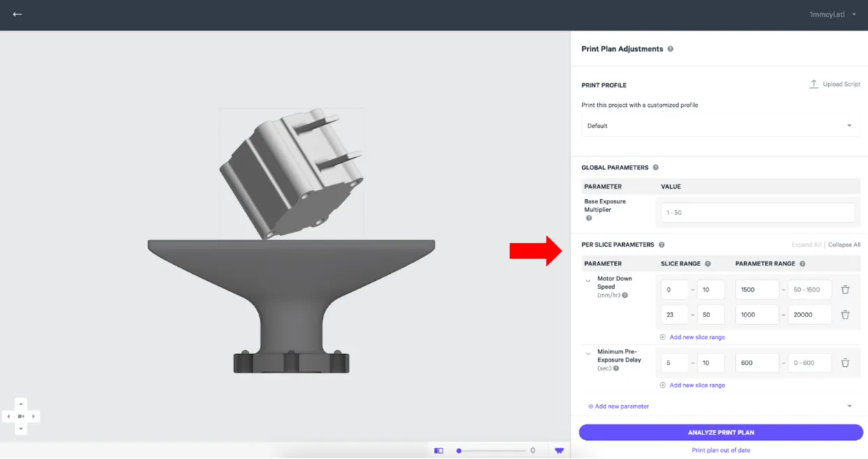The height and width of the screenshot is (459, 868).
Task: Click the slice slider handle
Action: 458,451
